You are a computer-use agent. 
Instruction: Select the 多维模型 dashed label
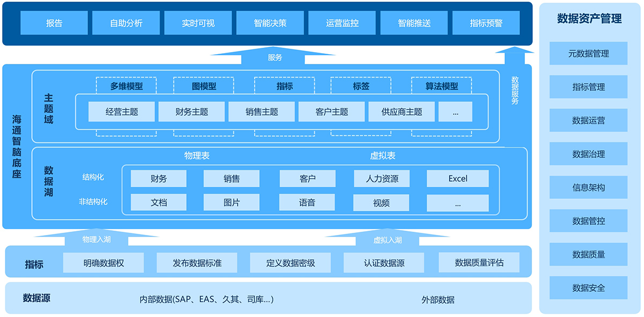127,86
